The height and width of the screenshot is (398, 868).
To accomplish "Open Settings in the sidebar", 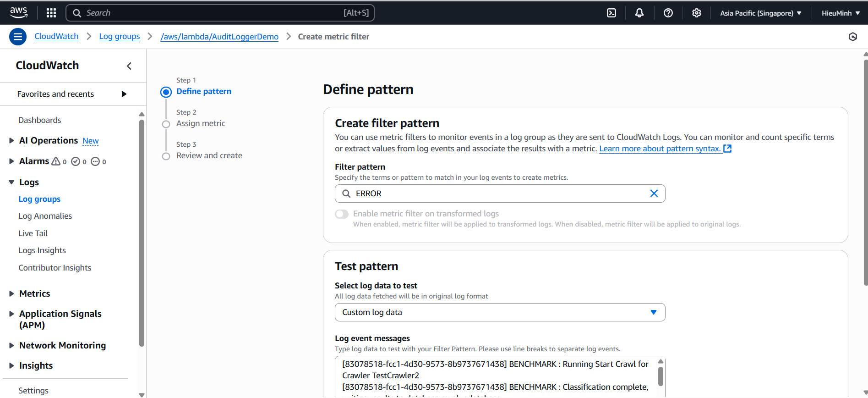I will [33, 391].
